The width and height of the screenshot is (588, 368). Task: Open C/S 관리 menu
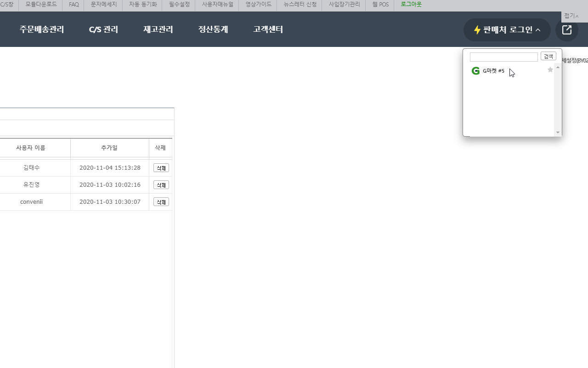pos(104,29)
